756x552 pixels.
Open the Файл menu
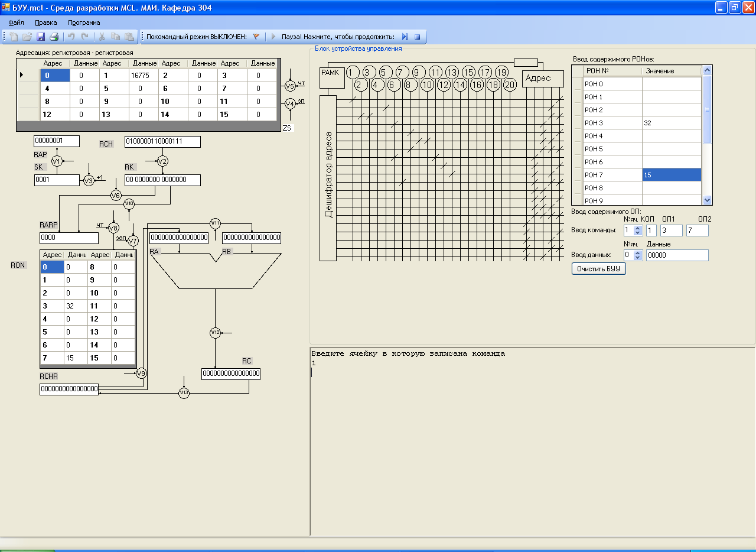[x=17, y=22]
